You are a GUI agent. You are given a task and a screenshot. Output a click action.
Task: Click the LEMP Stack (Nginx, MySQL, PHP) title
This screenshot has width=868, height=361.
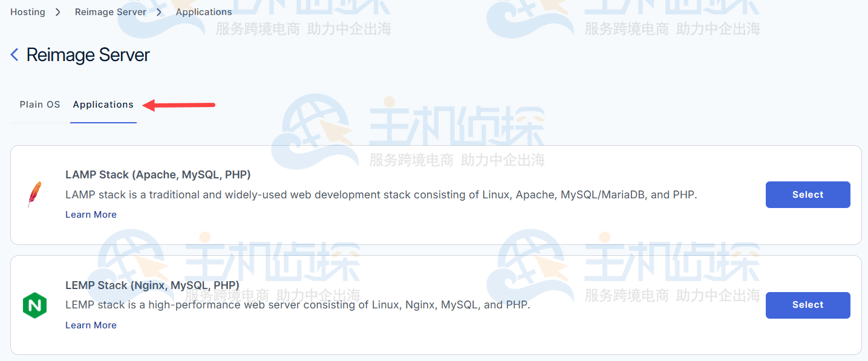(x=152, y=285)
